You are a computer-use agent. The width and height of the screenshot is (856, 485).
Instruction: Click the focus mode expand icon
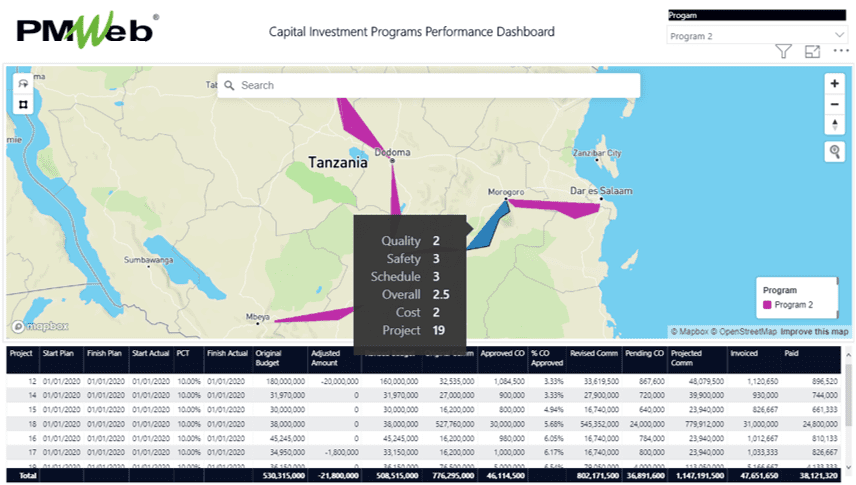pos(812,51)
